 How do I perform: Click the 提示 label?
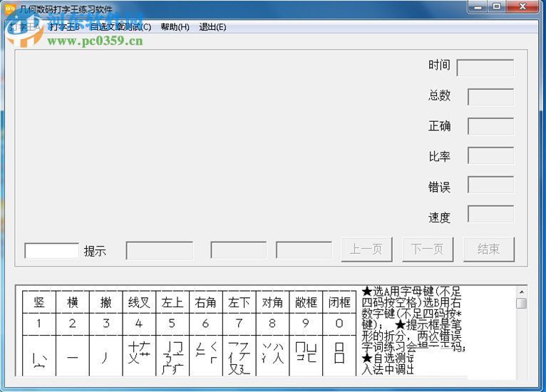click(x=95, y=251)
